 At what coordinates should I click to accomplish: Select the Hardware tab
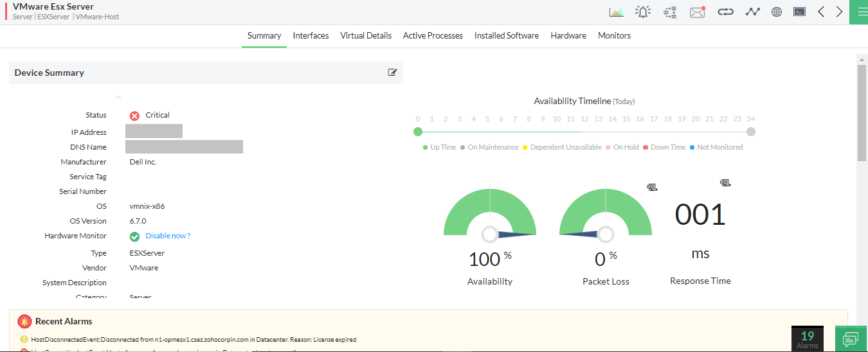(x=568, y=36)
